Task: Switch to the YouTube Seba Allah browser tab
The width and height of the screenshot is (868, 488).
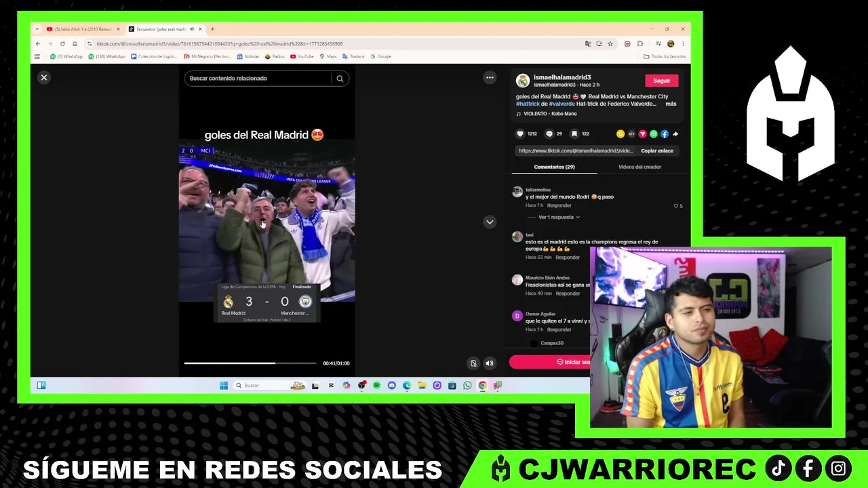Action: pos(83,29)
